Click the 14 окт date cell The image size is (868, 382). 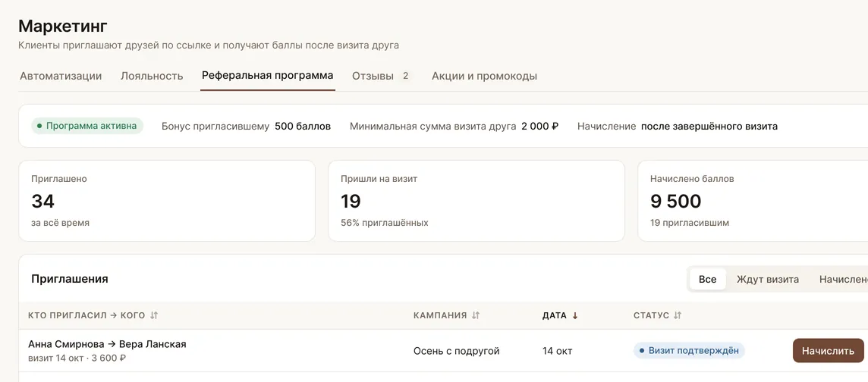pos(558,351)
